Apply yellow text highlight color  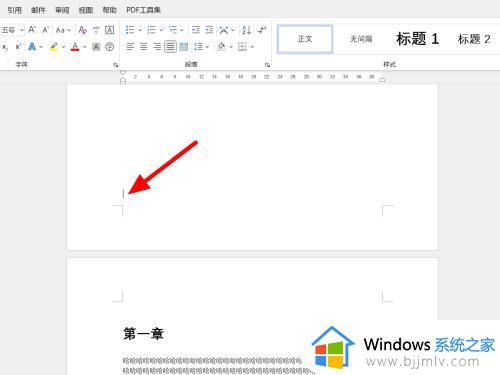point(54,47)
